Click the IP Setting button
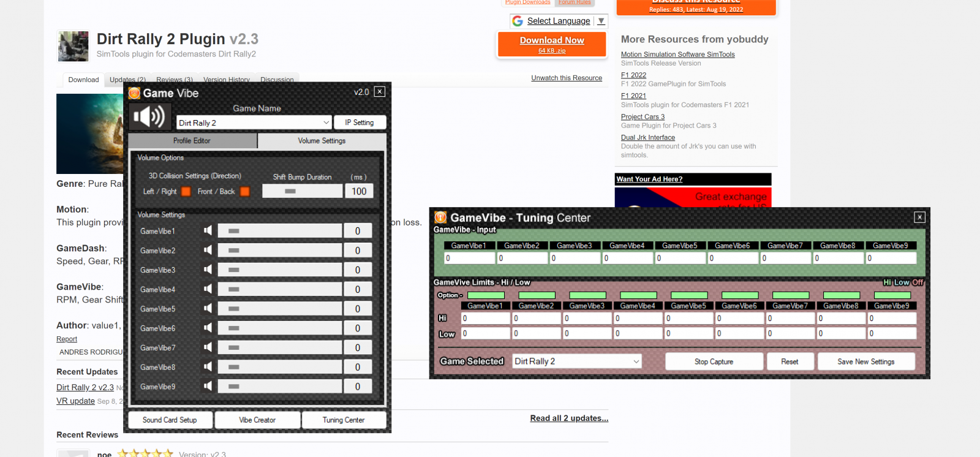This screenshot has width=980, height=457. click(x=360, y=123)
